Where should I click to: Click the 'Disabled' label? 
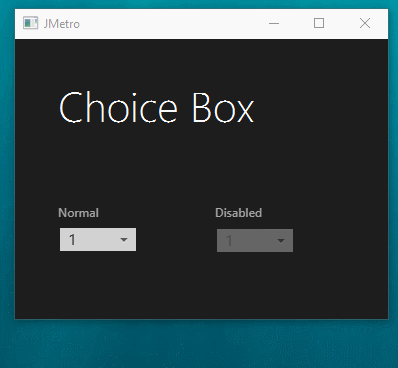tap(239, 213)
